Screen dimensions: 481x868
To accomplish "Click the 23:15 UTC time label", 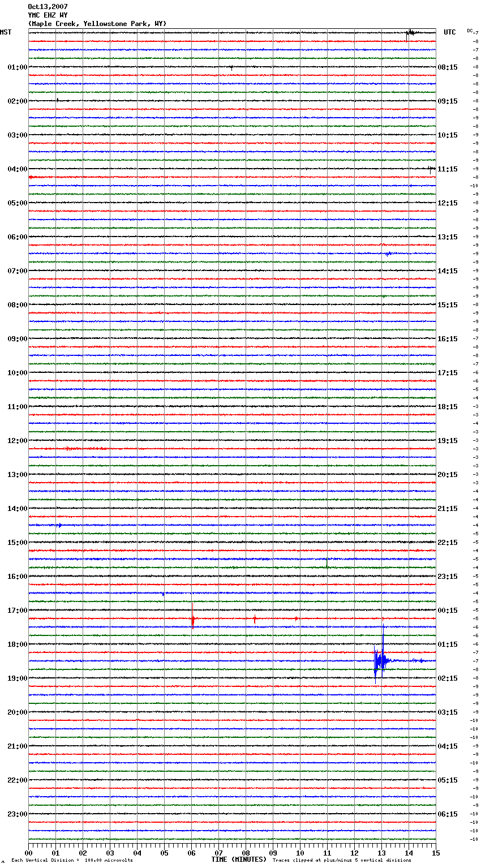I will click(448, 577).
